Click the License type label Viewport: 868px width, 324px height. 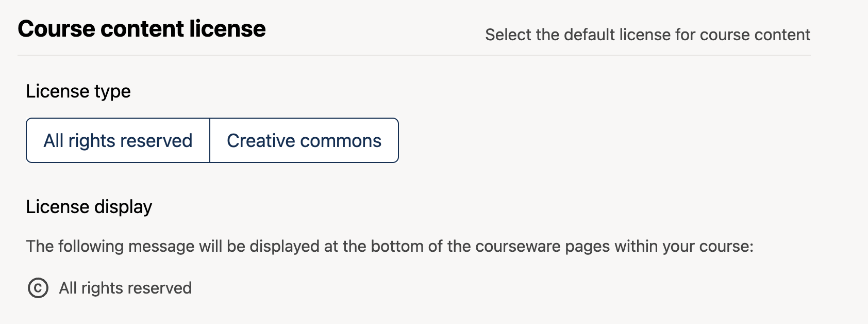(x=78, y=91)
